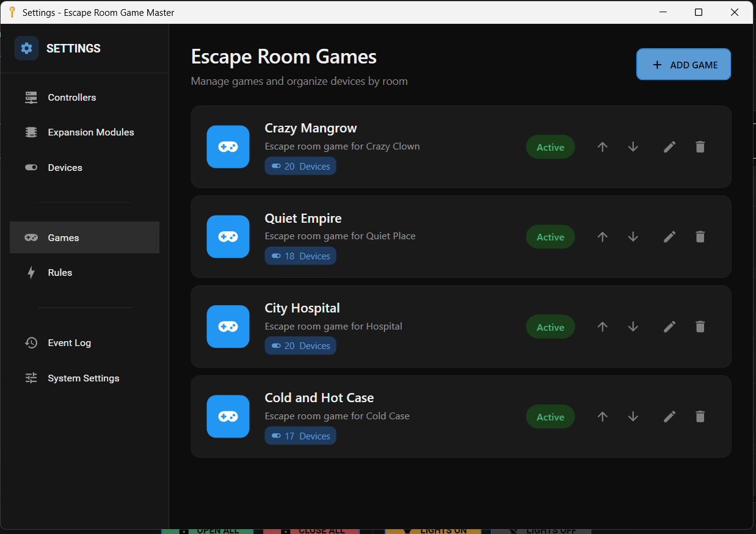Click 'Escape room game for Quiet Place' text

coord(340,236)
